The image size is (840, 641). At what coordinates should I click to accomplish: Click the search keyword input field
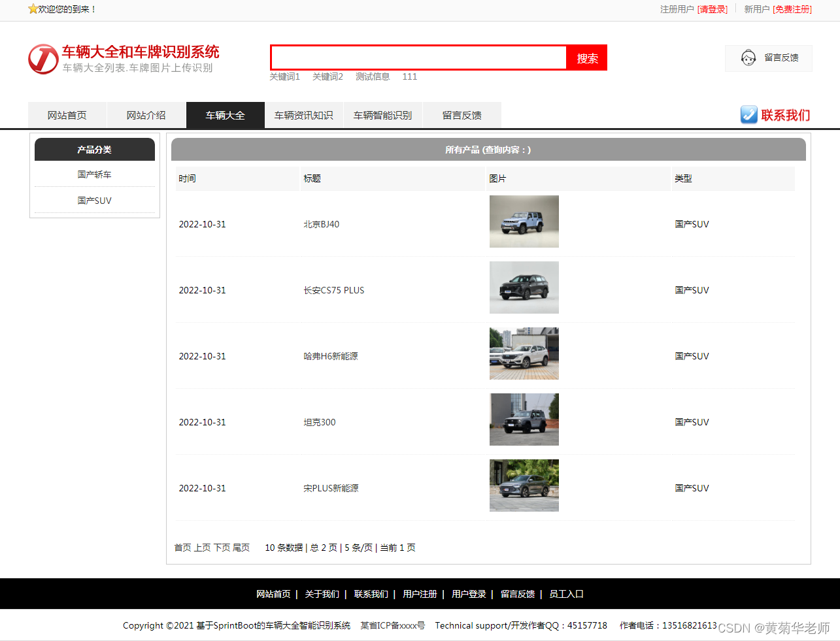418,58
